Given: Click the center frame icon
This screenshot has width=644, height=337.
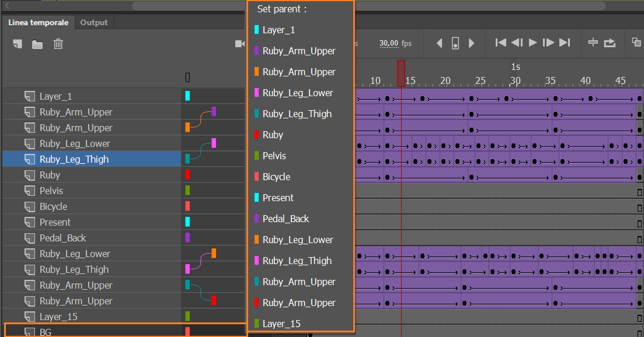Looking at the screenshot, I should pyautogui.click(x=593, y=43).
